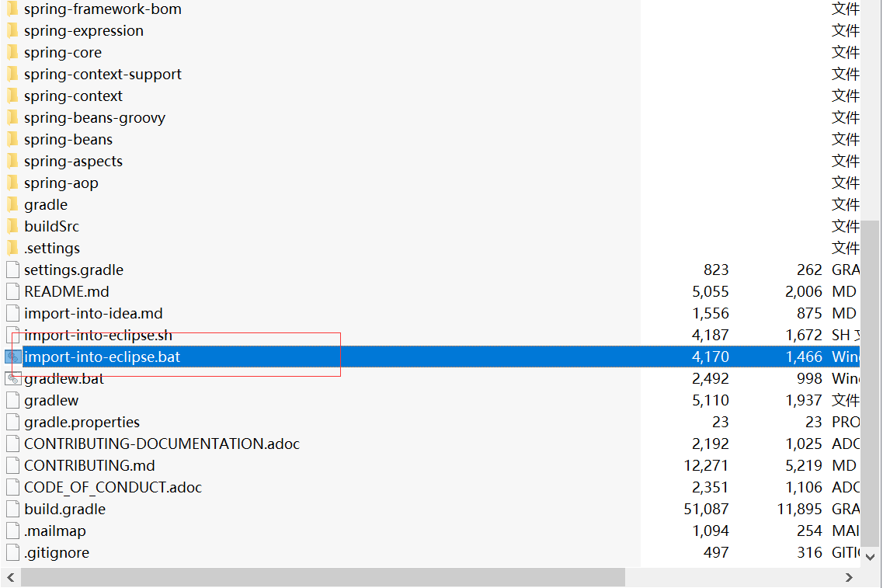Click the spring-beans-groovy folder icon
883x588 pixels.
click(x=12, y=118)
